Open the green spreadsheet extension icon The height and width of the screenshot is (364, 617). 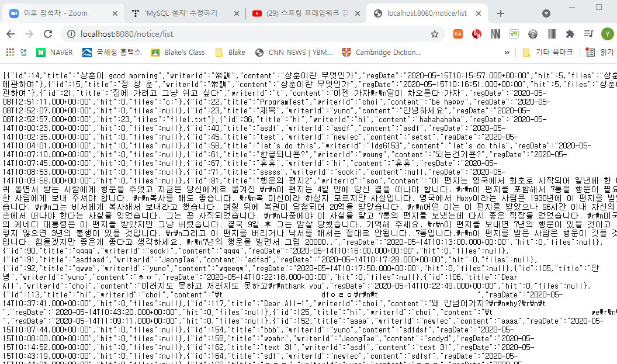(514, 34)
